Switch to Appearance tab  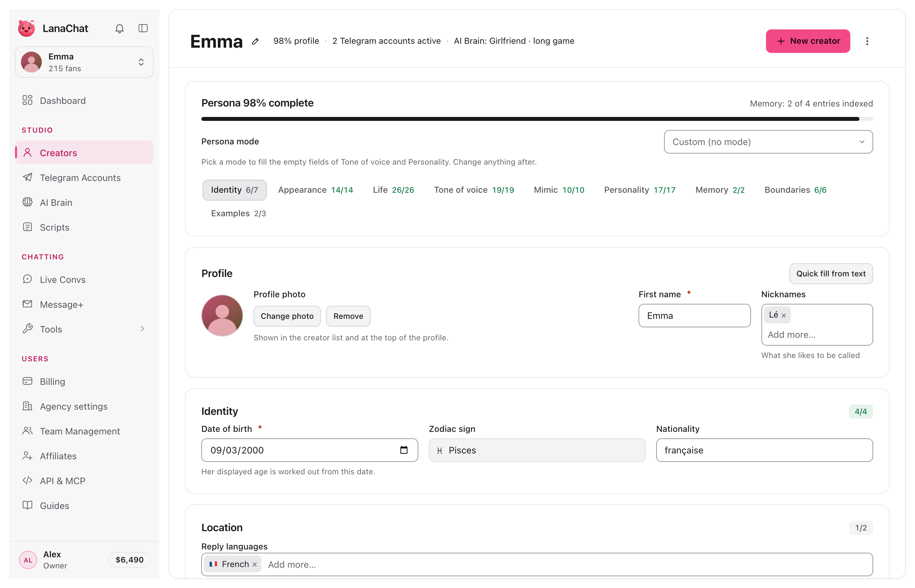315,190
